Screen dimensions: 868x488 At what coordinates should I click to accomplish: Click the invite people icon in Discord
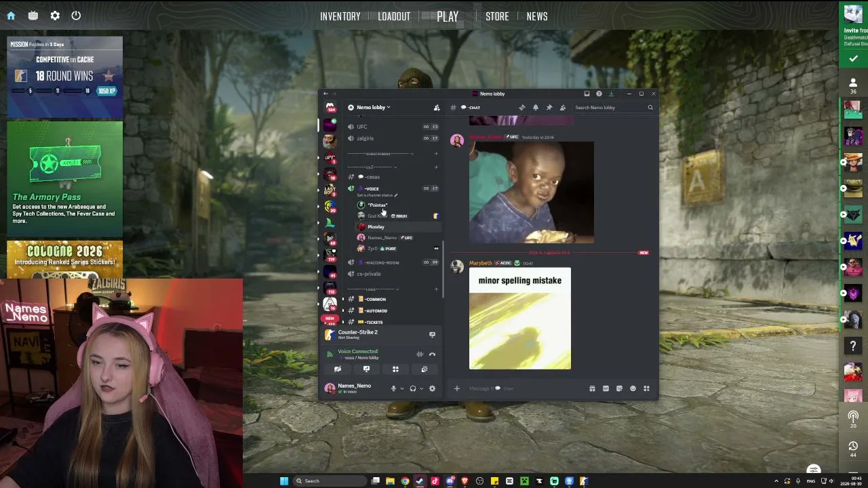[x=437, y=107]
